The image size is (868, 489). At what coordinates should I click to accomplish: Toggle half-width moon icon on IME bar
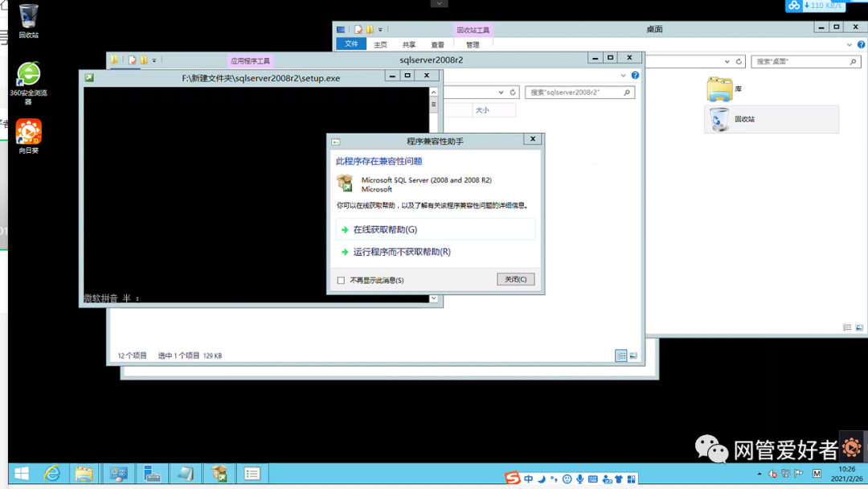pyautogui.click(x=542, y=479)
